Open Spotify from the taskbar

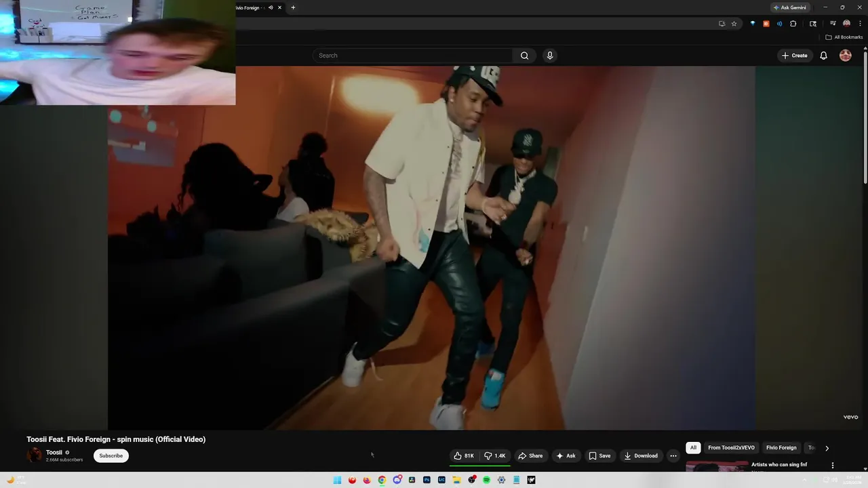click(x=486, y=480)
